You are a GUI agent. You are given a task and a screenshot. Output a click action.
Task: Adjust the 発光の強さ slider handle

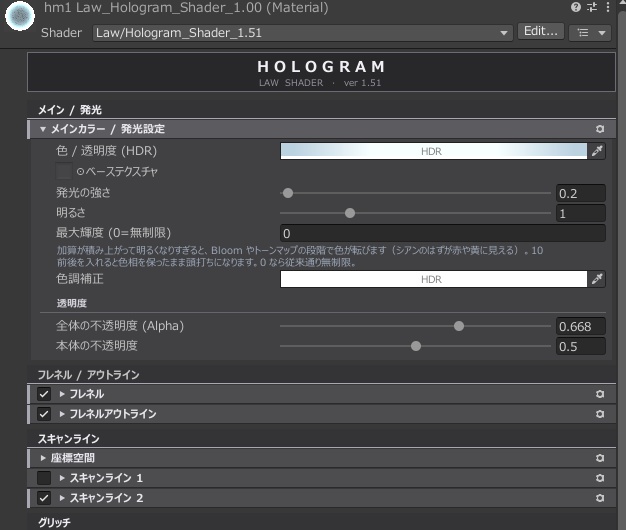pos(288,193)
